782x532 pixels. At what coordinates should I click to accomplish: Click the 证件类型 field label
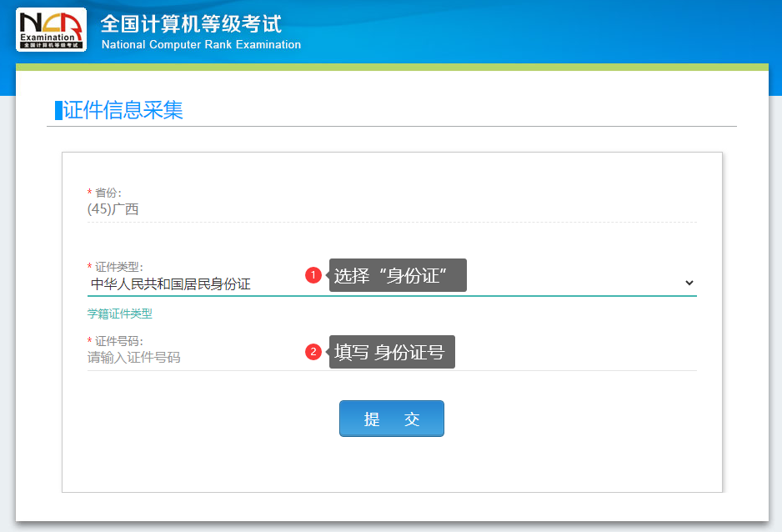click(x=118, y=267)
